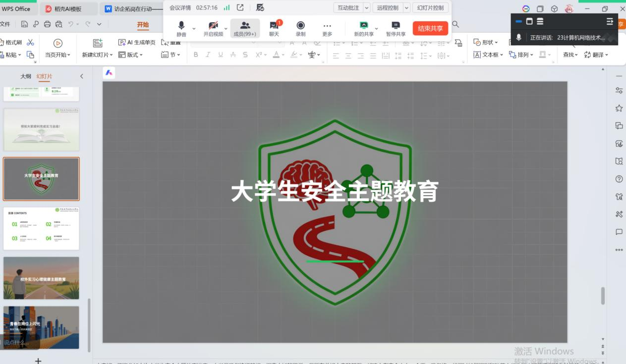
Task: Click the AI generate single page button
Action: point(137,43)
